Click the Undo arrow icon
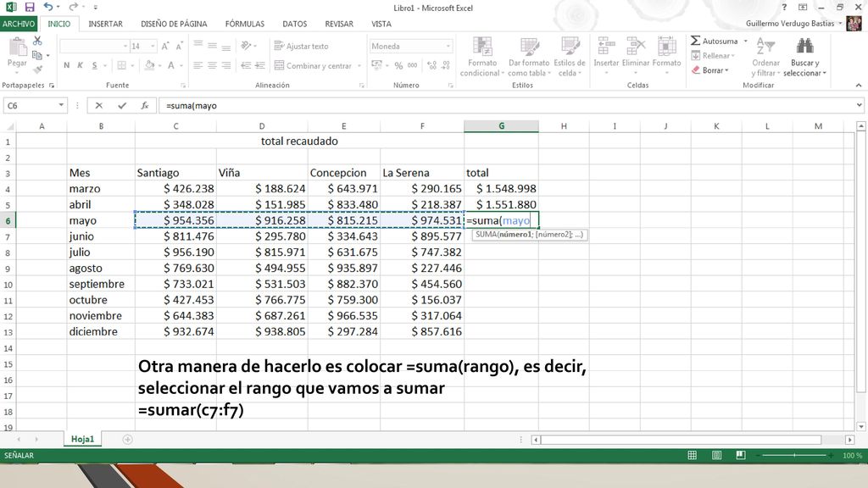The image size is (868, 488). [48, 7]
